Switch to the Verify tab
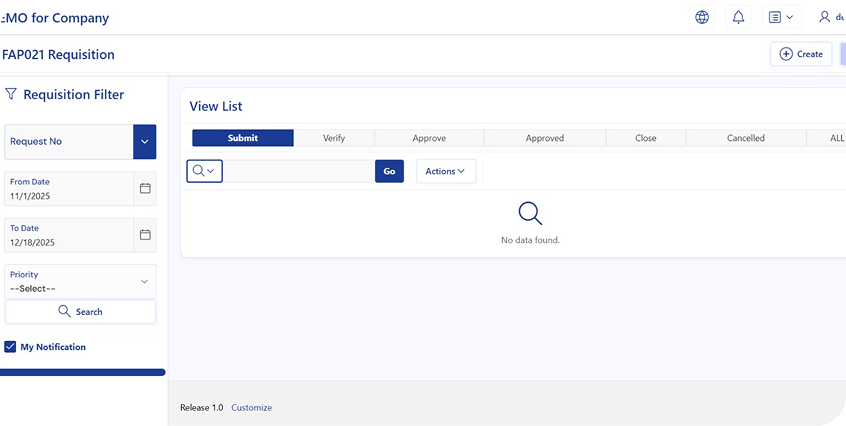 pyautogui.click(x=334, y=138)
